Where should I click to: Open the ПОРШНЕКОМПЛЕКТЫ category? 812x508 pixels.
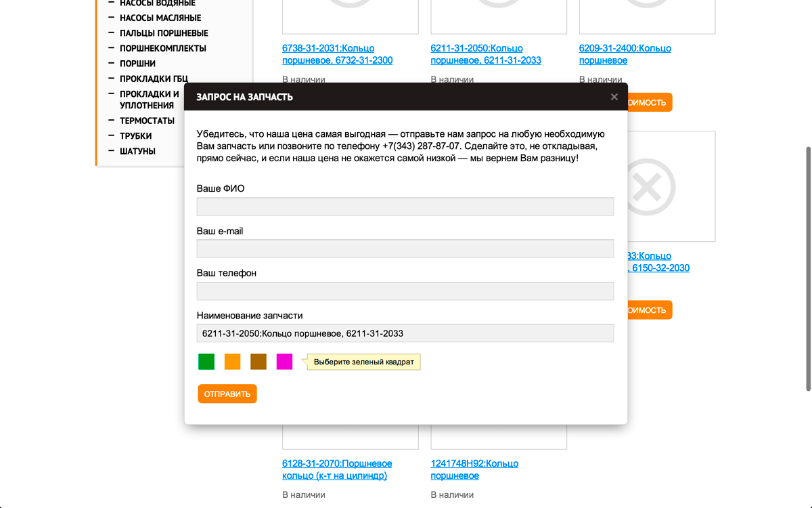[x=163, y=48]
